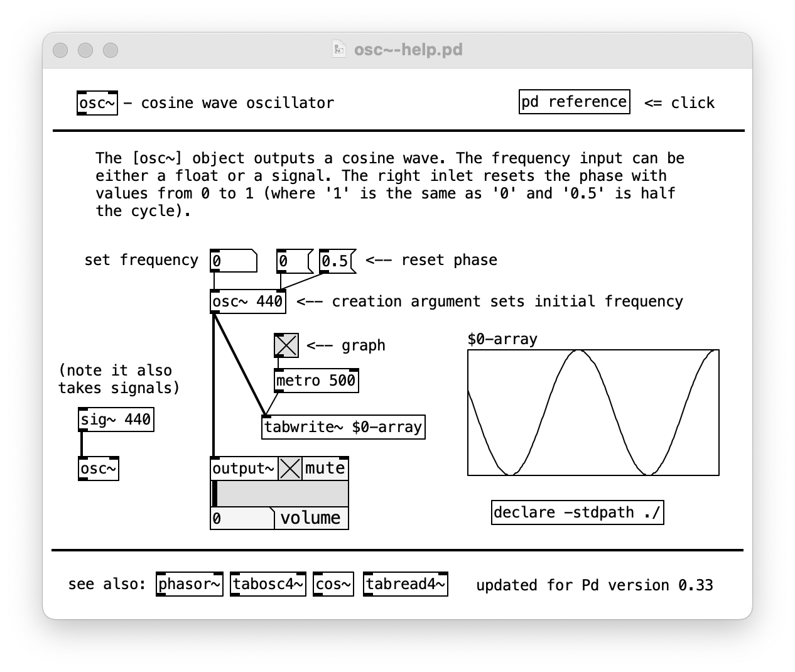
Task: Select the tabwrite~ $0-array object
Action: click(x=343, y=427)
